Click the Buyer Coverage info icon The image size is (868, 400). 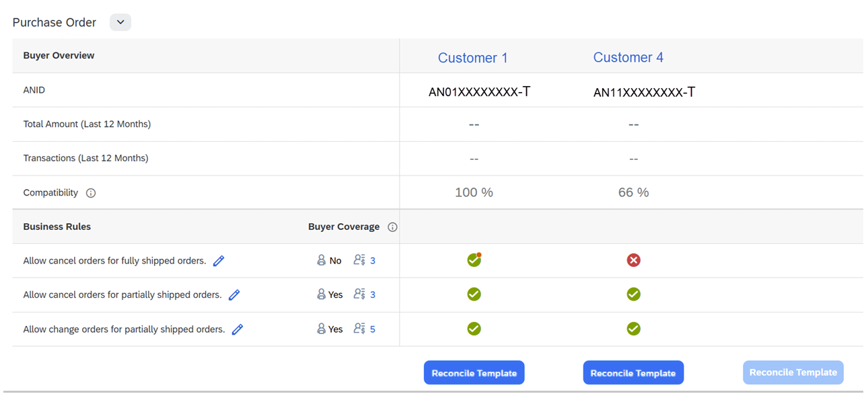tap(392, 227)
